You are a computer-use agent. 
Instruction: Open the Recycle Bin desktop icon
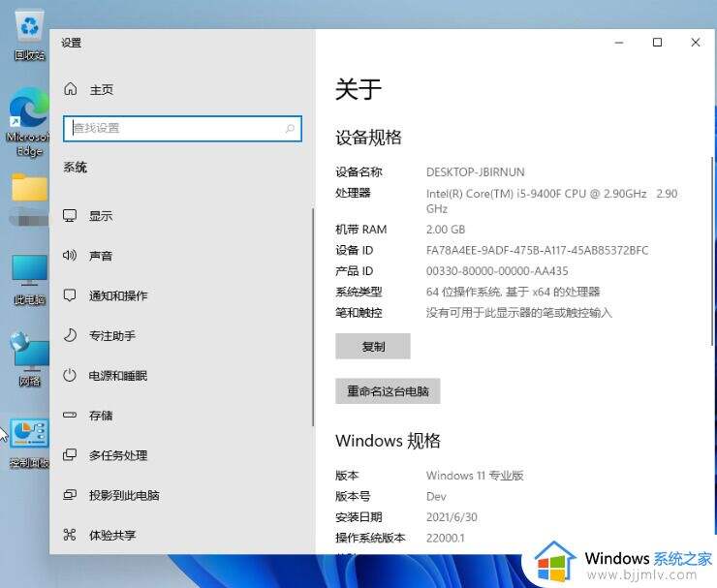click(x=29, y=35)
